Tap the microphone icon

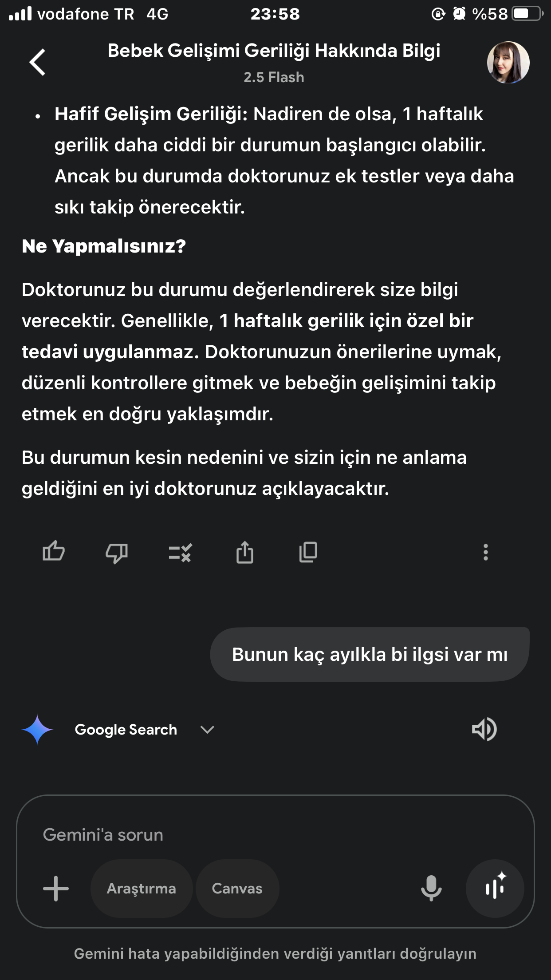click(x=431, y=889)
